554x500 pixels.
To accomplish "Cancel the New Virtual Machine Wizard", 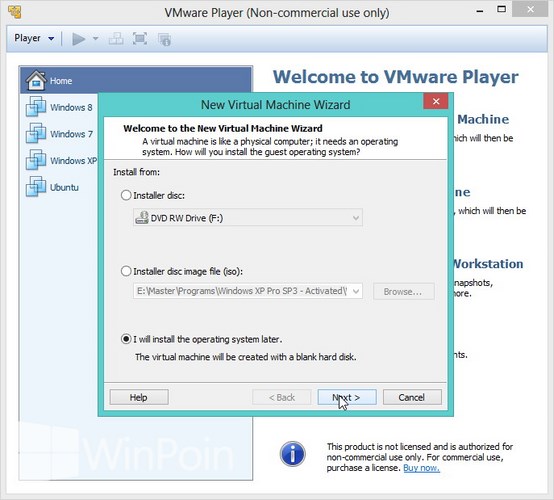I will pyautogui.click(x=412, y=397).
